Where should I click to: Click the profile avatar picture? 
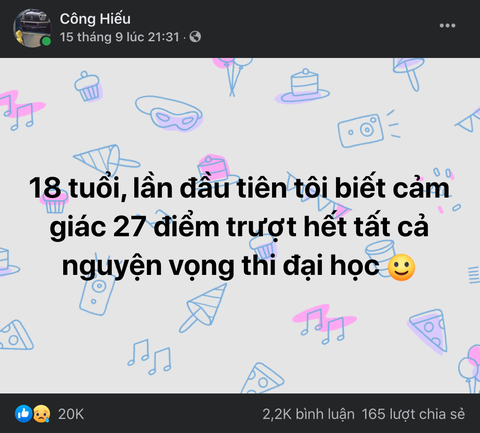click(x=32, y=28)
